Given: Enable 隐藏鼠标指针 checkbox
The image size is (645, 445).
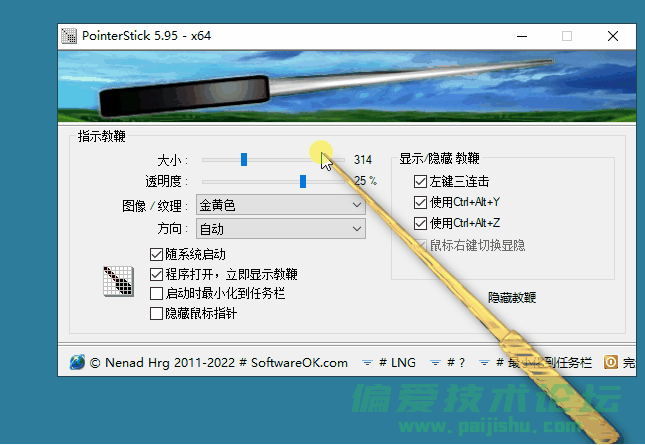Looking at the screenshot, I should pyautogui.click(x=156, y=314).
